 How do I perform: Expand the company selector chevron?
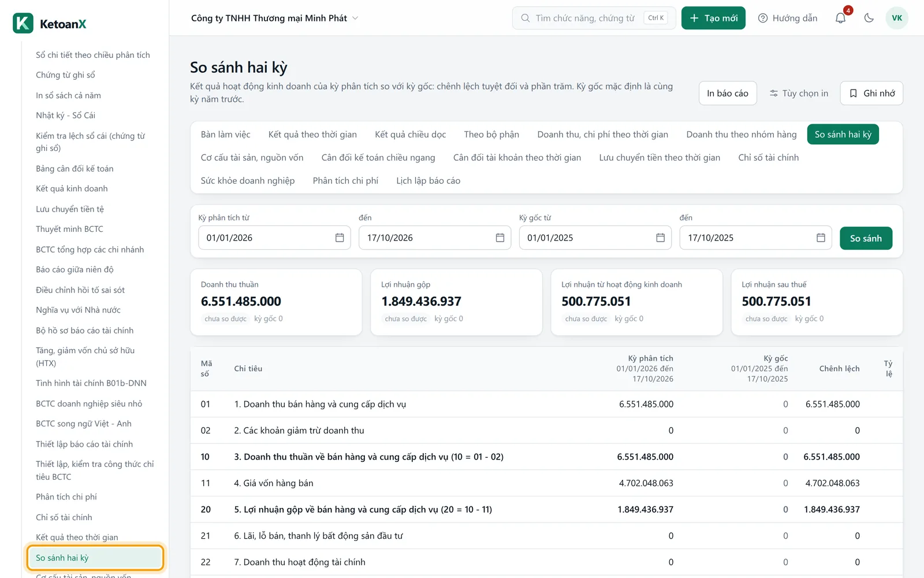(355, 18)
